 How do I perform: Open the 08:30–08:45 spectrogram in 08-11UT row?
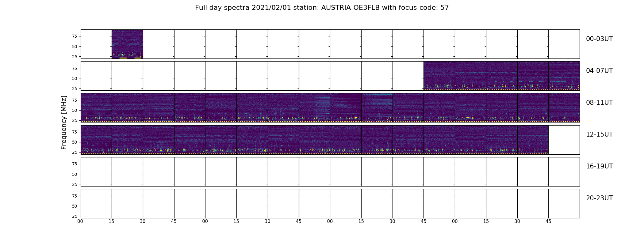point(159,108)
